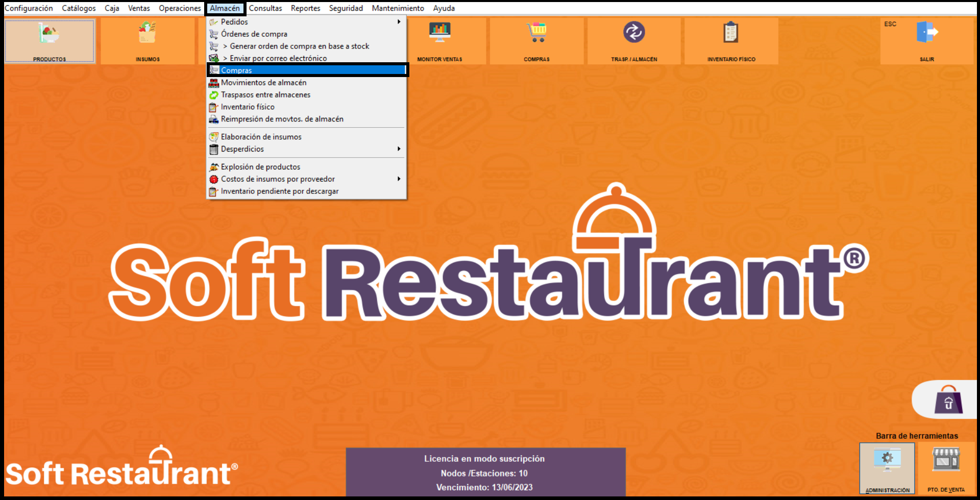Click the Órdenes de compra cart icon

point(214,34)
